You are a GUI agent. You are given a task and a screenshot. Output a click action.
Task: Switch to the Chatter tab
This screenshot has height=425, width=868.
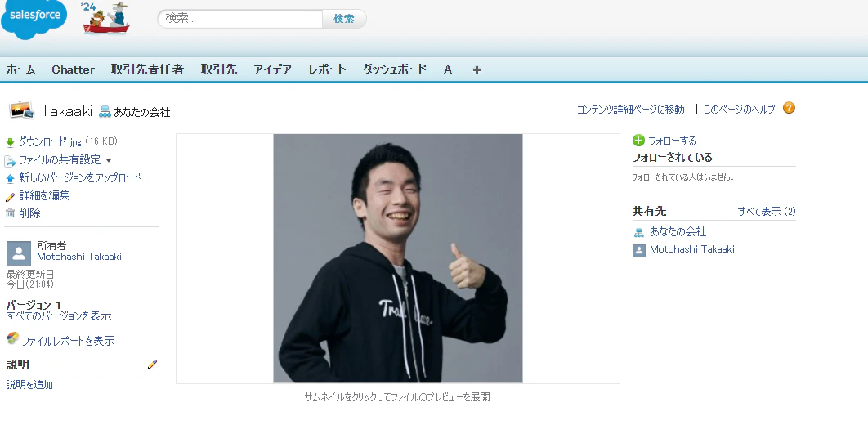pyautogui.click(x=73, y=69)
